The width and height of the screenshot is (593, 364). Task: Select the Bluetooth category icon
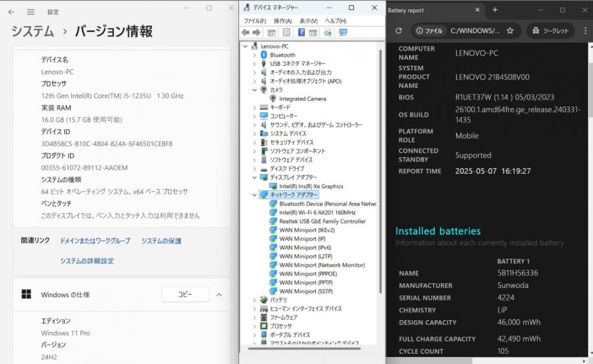click(264, 55)
